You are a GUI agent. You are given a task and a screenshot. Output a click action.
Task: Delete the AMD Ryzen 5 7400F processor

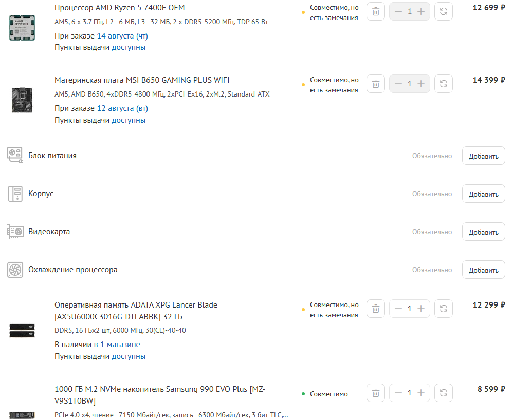pyautogui.click(x=376, y=11)
